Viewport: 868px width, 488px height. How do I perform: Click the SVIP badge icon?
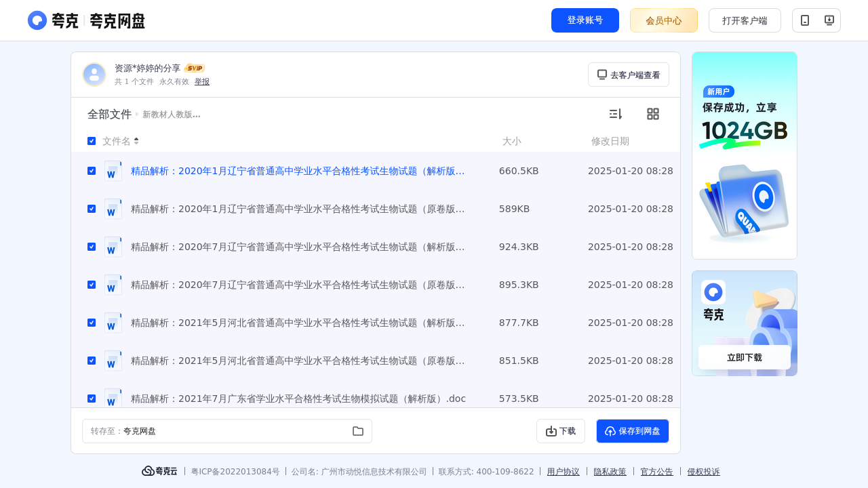(x=195, y=68)
